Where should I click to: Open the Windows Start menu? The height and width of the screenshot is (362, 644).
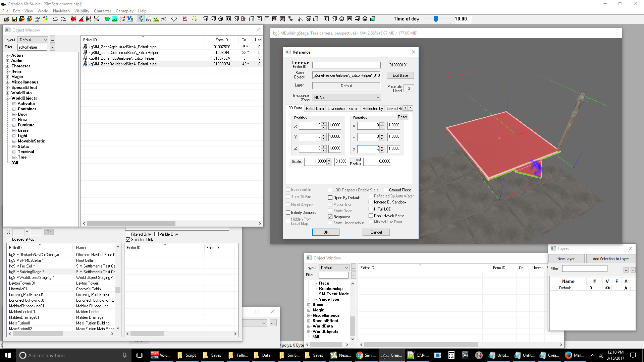click(8, 355)
